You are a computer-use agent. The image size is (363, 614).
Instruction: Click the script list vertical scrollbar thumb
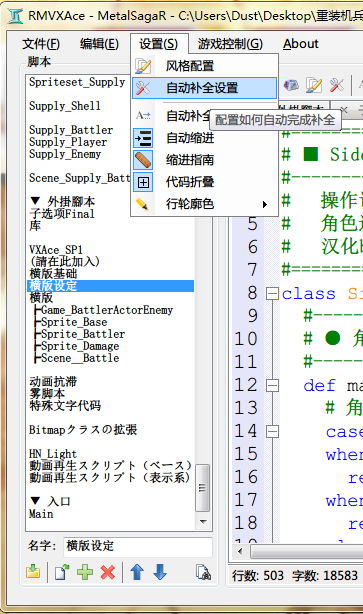tap(202, 488)
